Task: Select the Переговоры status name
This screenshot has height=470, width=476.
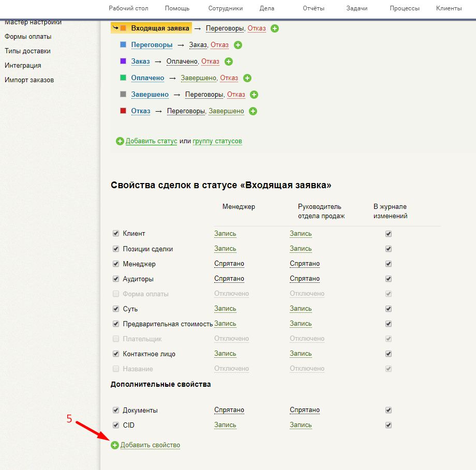Action: click(152, 45)
